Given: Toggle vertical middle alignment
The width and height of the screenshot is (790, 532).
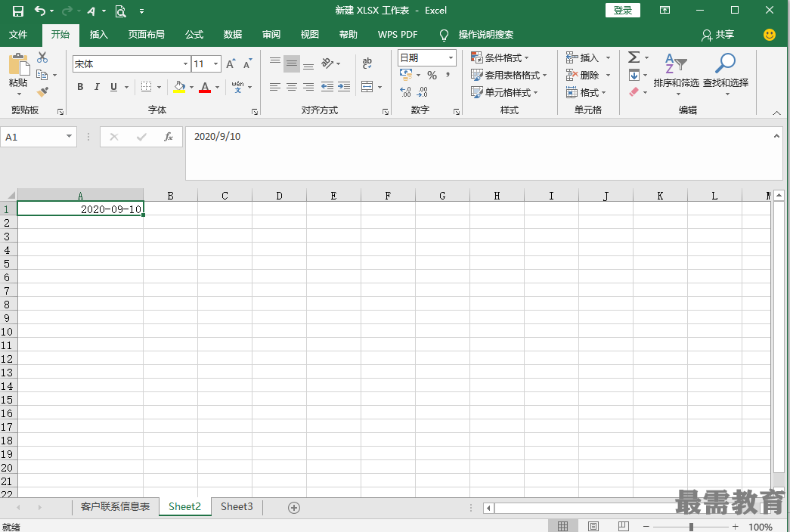Looking at the screenshot, I should [292, 63].
